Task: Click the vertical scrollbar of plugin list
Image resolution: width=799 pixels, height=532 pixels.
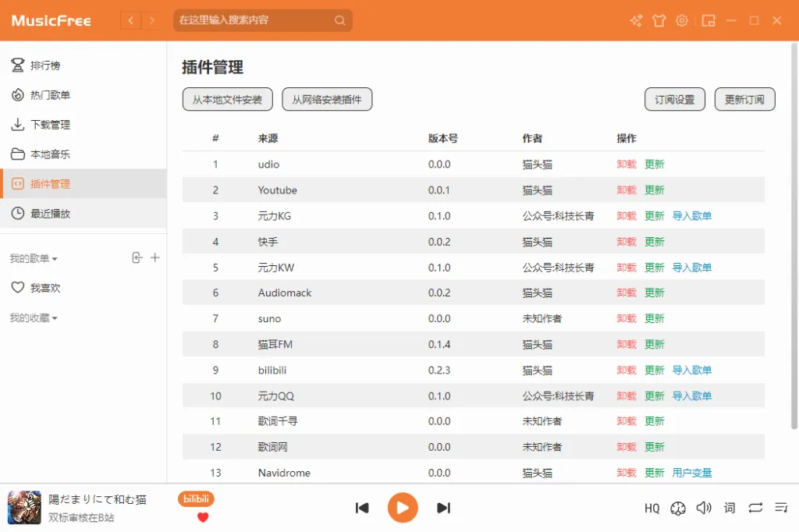Action: click(794, 236)
